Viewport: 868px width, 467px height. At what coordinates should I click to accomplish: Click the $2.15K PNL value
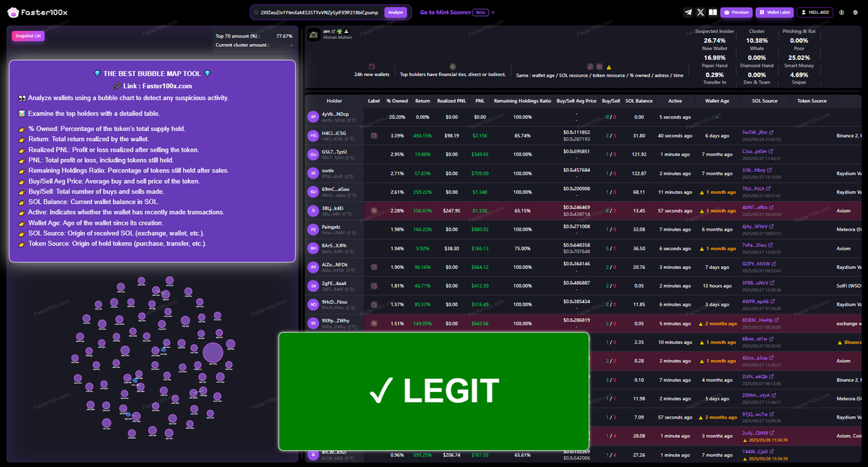tap(480, 135)
